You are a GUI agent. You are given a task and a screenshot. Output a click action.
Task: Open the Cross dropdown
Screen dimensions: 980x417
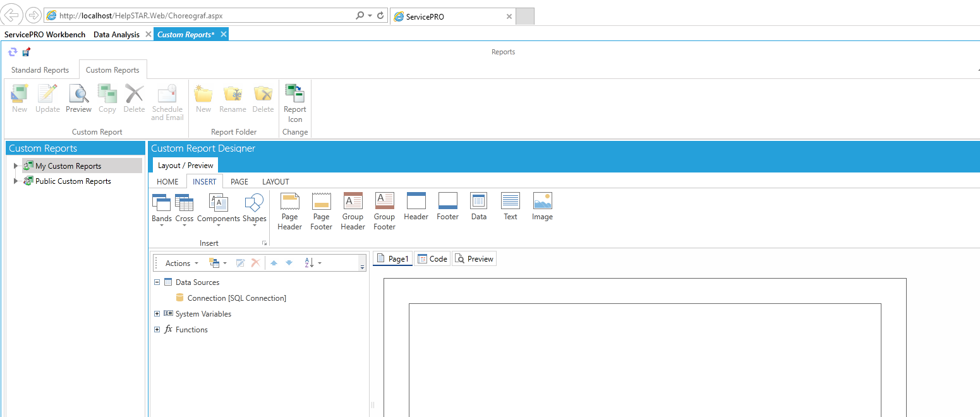tap(185, 211)
